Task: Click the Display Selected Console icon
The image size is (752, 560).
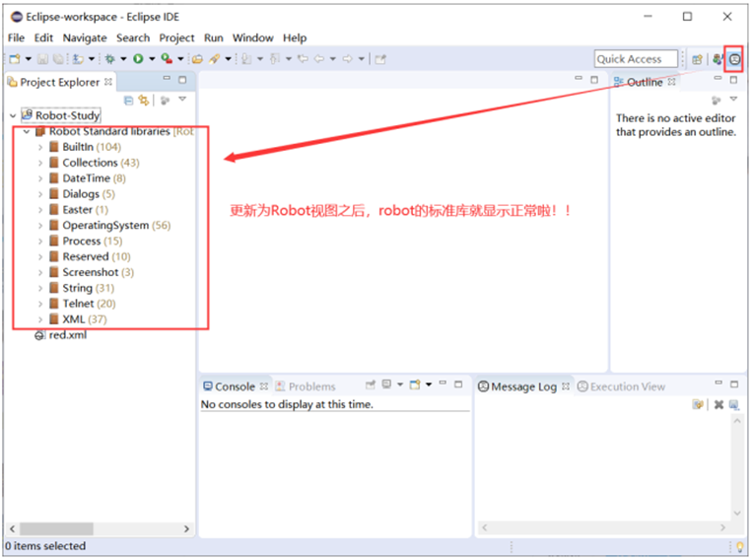Action: point(386,384)
